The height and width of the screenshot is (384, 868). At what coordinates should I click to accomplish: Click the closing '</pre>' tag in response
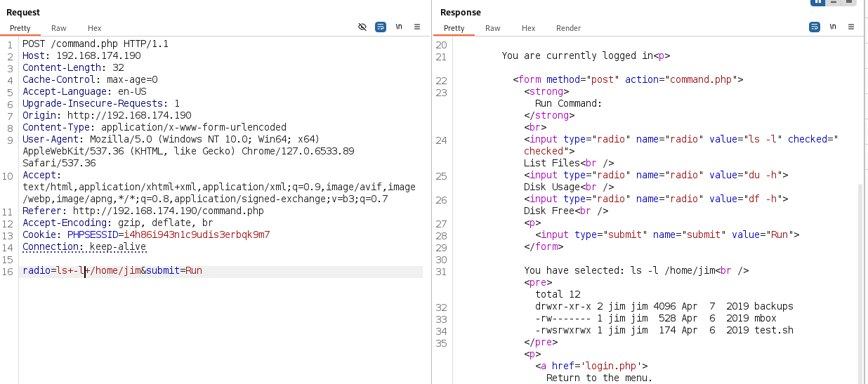(541, 342)
